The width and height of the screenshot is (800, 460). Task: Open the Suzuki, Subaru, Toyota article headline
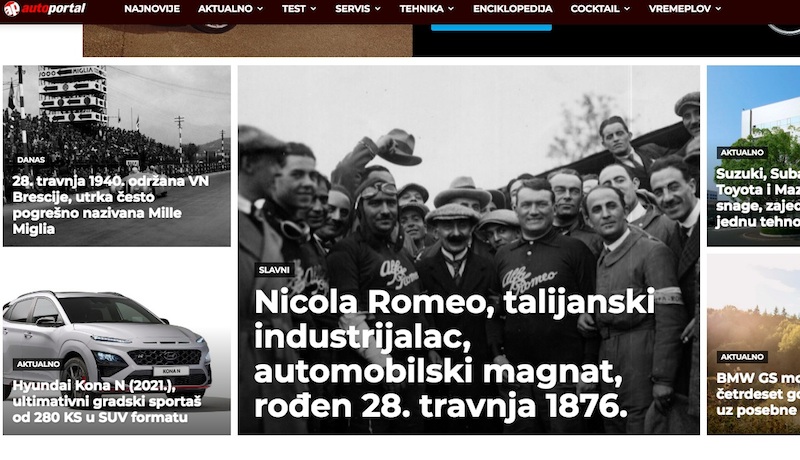tap(758, 197)
